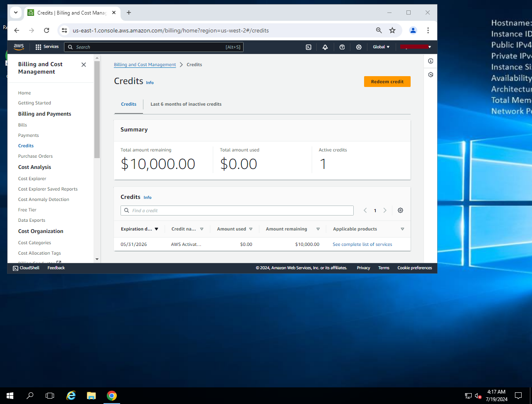
Task: Open Data Exports in sidebar
Action: [32, 220]
